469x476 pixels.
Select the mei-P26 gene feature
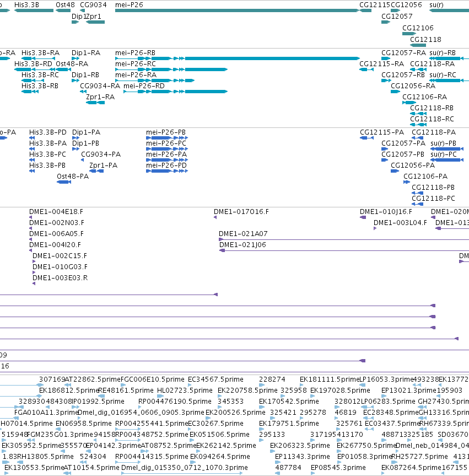(237, 10)
